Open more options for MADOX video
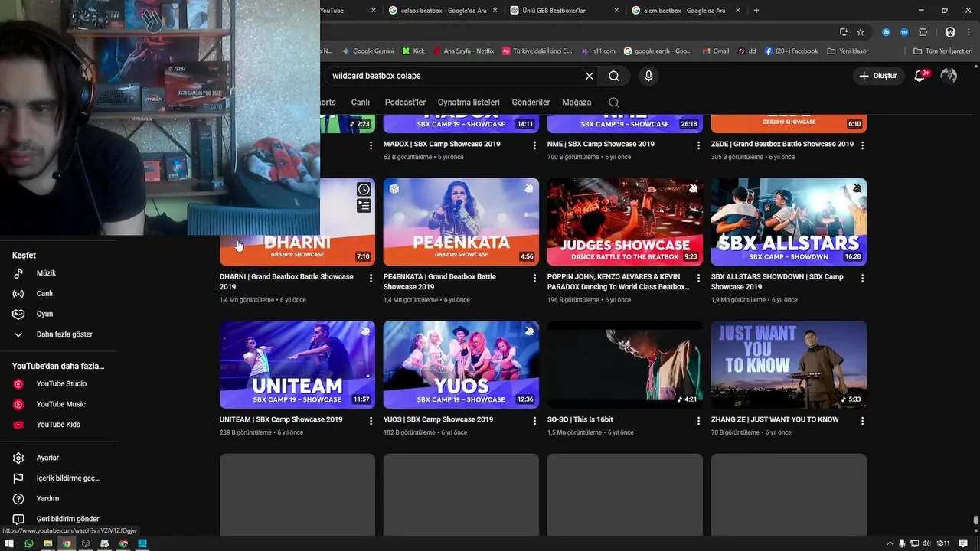 point(534,145)
